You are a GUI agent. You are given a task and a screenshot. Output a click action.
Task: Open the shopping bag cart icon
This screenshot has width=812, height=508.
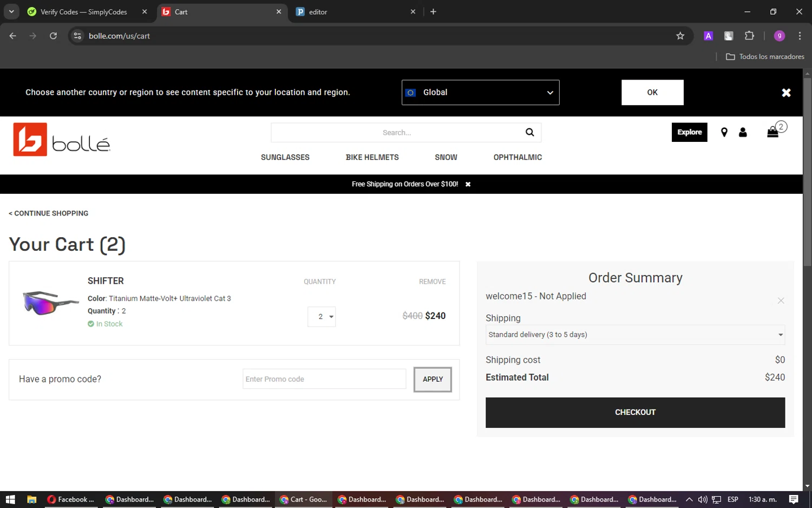pyautogui.click(x=773, y=132)
